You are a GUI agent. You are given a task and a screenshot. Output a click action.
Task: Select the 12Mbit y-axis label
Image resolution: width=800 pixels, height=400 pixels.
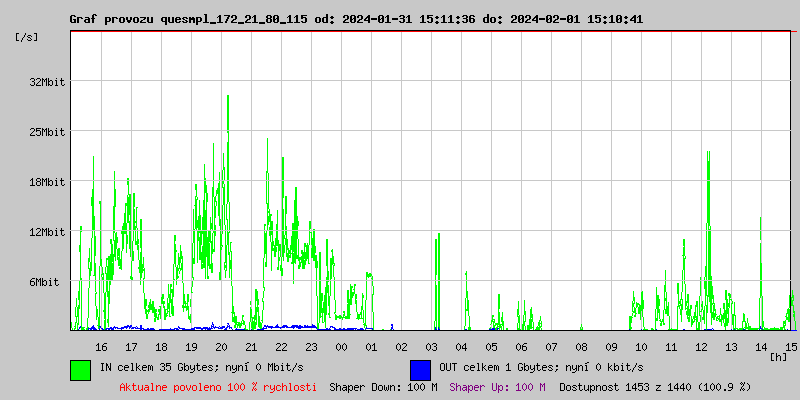point(47,232)
